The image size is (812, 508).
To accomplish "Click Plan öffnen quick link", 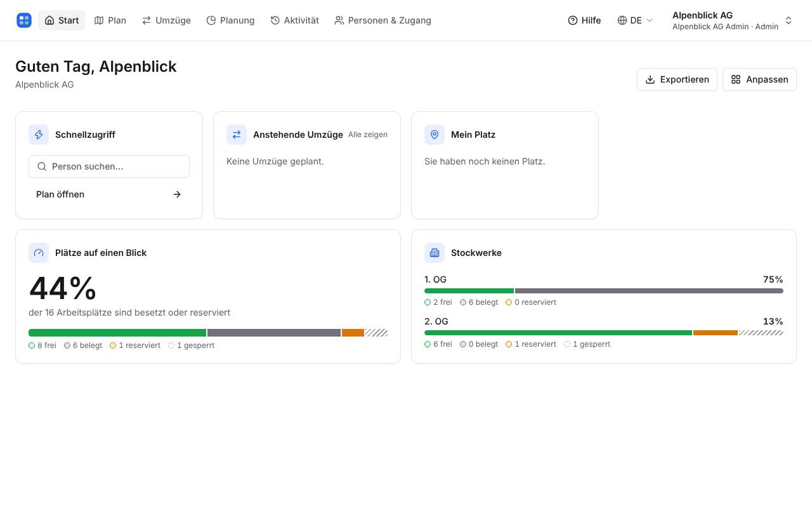I will coord(109,194).
